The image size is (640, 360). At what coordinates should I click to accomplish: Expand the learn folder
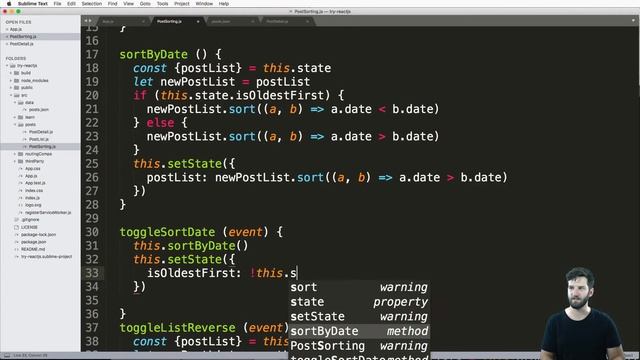tap(15, 117)
